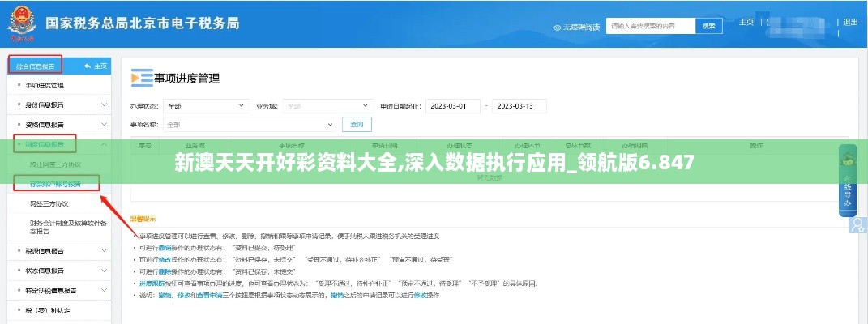868x324 pixels.
Task: Open 资格信息报告 sidebar item
Action: click(45, 125)
